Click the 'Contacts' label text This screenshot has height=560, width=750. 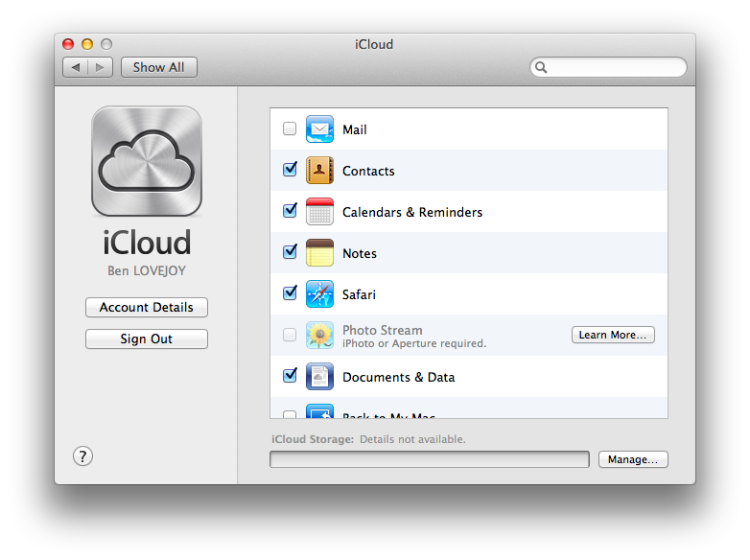(x=368, y=171)
